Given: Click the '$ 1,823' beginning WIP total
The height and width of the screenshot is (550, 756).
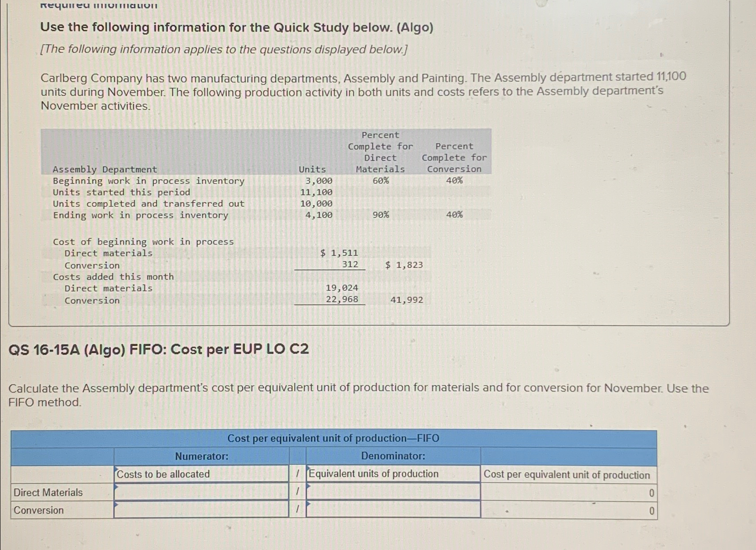Looking at the screenshot, I should [x=404, y=265].
